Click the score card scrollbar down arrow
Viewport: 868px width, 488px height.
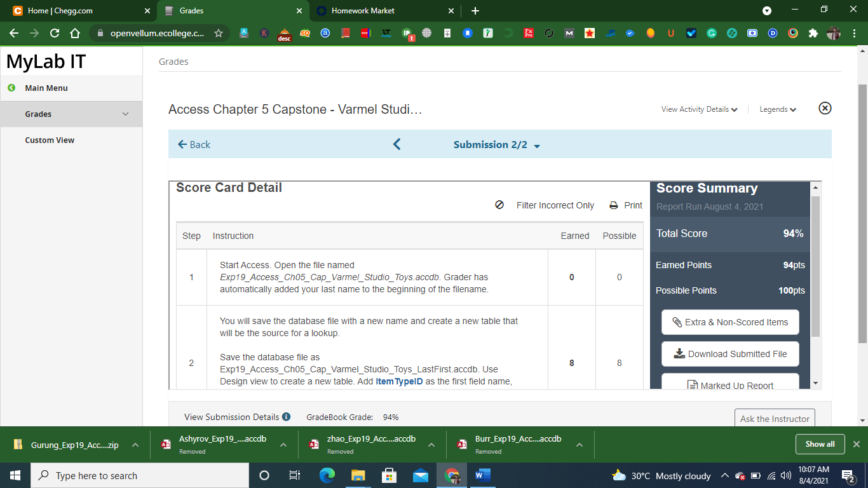pos(816,383)
